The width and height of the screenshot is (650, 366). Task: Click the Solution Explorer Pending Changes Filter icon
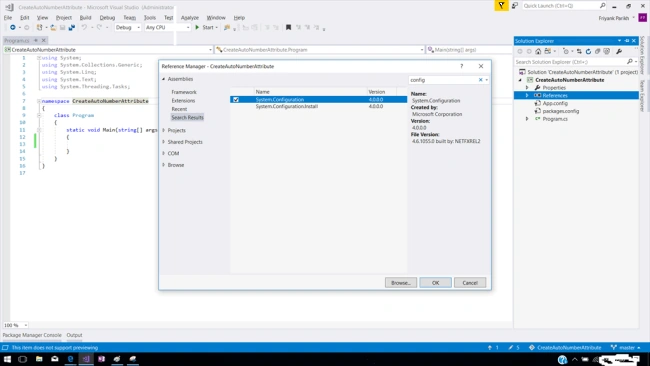(x=567, y=51)
